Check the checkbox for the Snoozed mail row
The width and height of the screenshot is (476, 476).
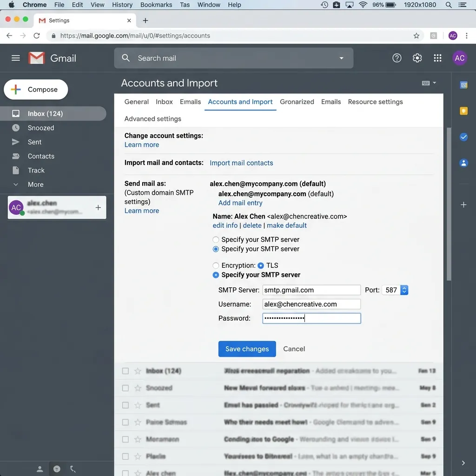click(126, 388)
